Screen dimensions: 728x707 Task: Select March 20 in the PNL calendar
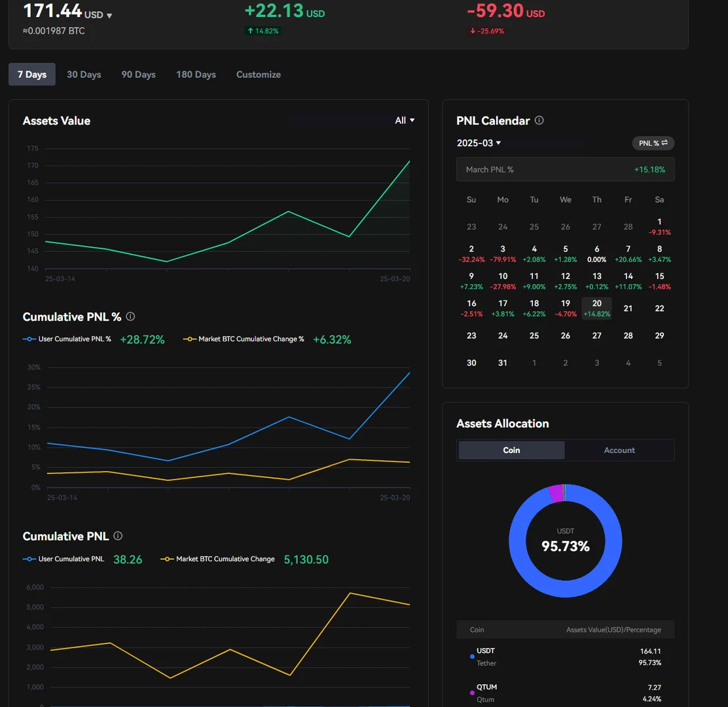(x=596, y=308)
